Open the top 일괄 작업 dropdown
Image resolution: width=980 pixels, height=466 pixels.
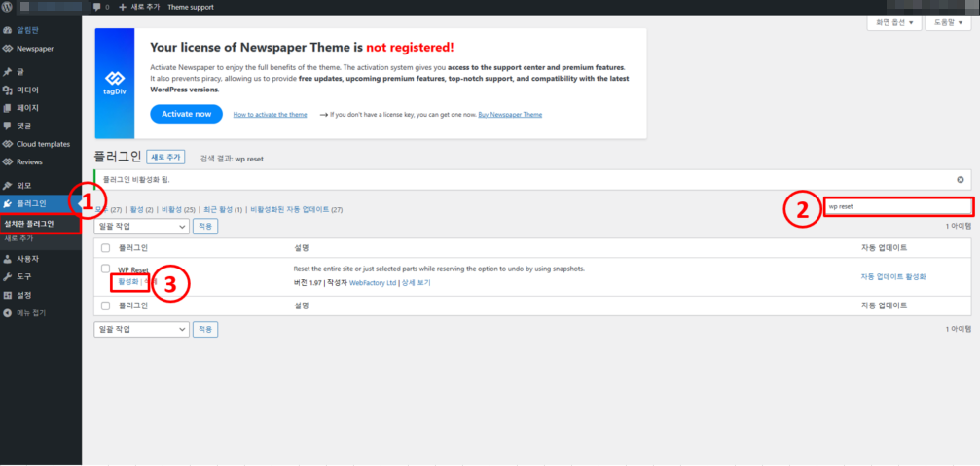pos(141,226)
